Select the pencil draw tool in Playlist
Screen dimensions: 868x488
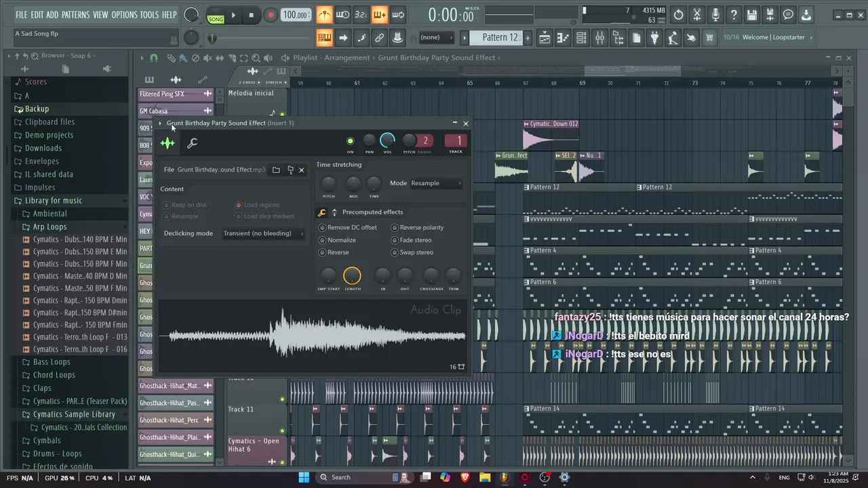[x=172, y=58]
